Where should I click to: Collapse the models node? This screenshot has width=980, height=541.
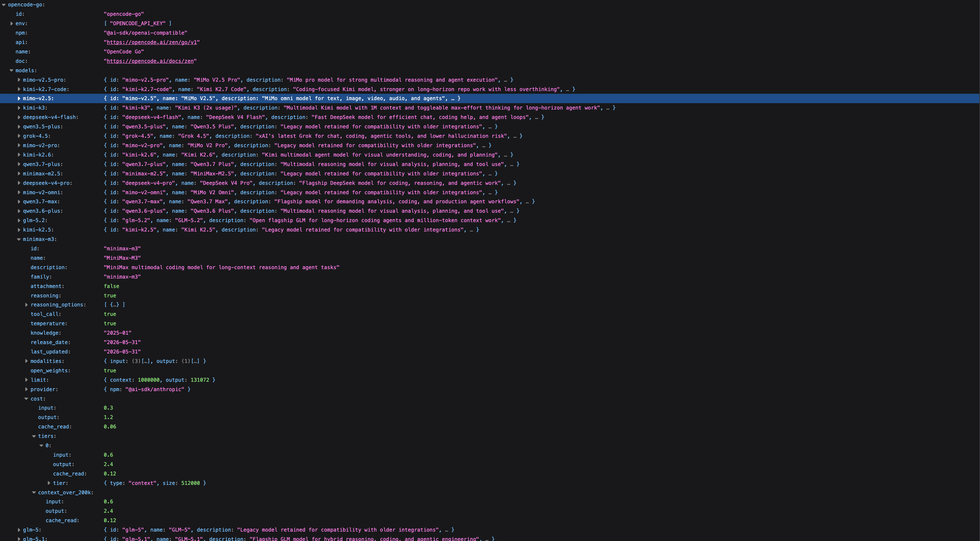pyautogui.click(x=11, y=70)
